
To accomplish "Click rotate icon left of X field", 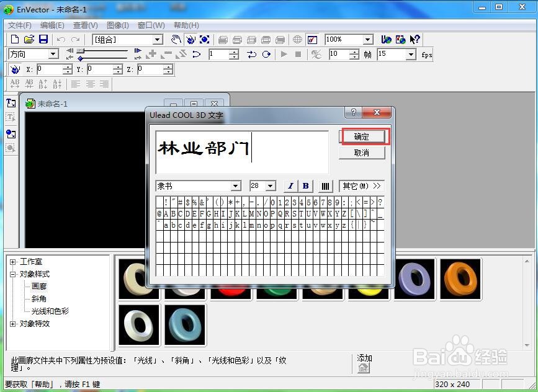I will [x=15, y=69].
